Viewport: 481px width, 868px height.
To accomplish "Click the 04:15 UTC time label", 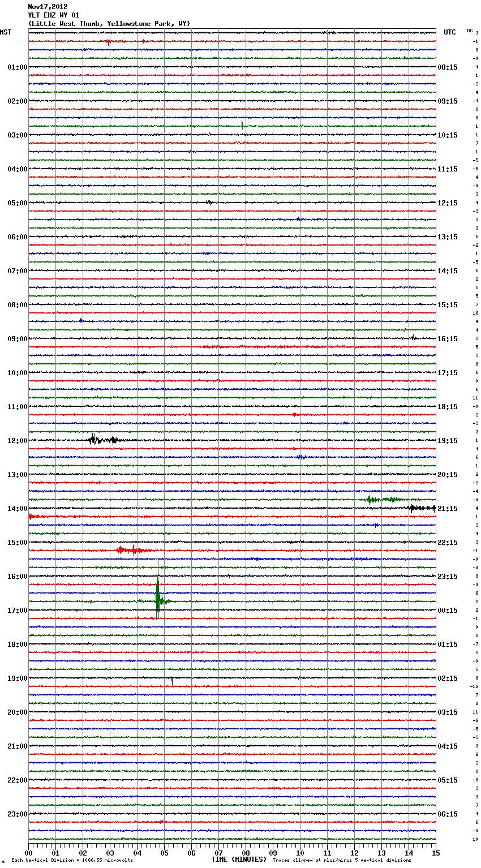I will pos(448,746).
